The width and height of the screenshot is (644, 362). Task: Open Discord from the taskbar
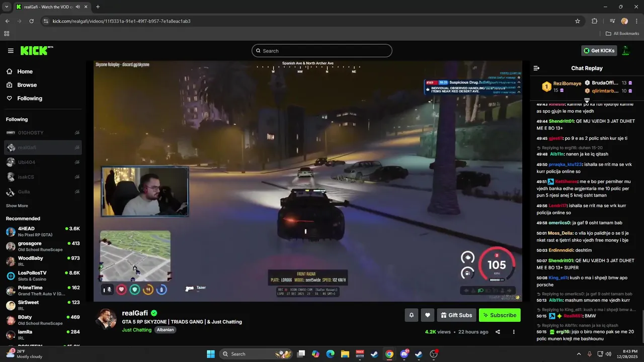click(x=404, y=354)
